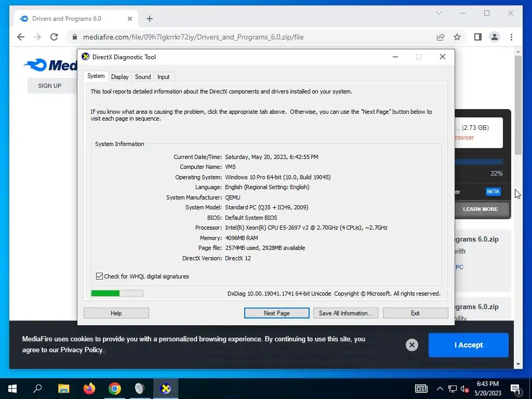Open Chrome side panel icon
The width and height of the screenshot is (532, 399).
coord(478,37)
